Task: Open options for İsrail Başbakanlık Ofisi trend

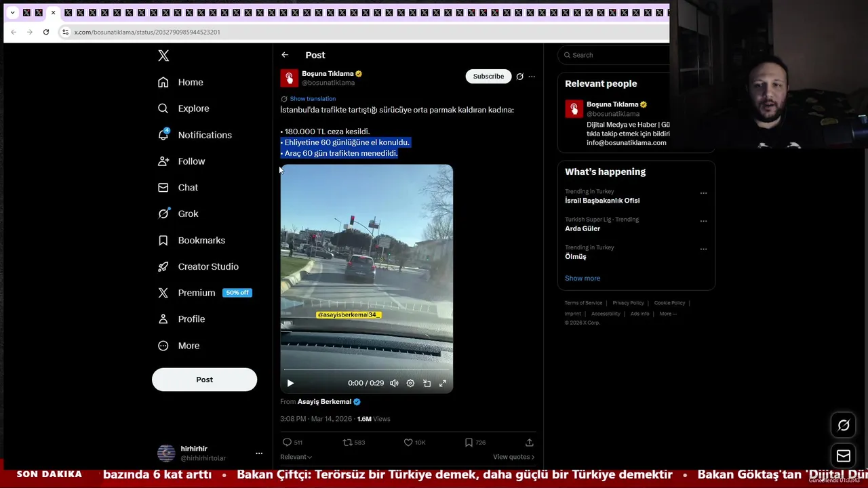Action: 703,193
